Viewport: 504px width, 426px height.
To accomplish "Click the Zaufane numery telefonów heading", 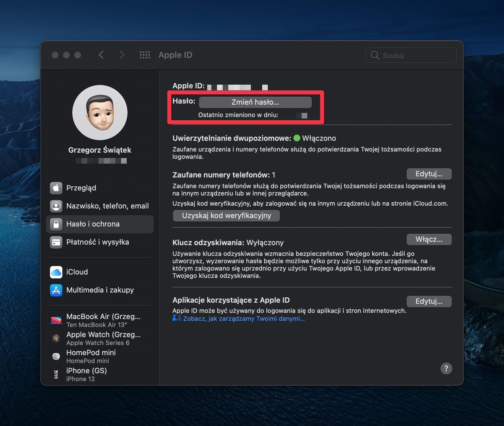I will pos(221,175).
